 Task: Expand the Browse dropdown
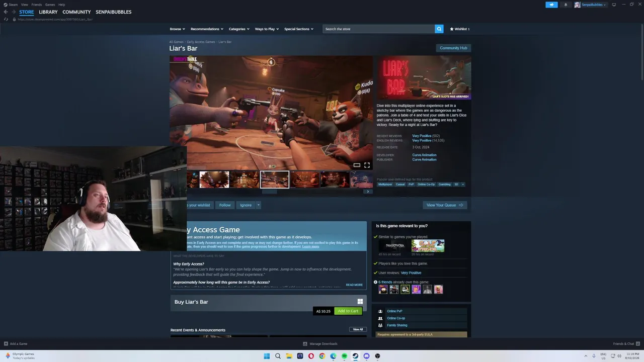coord(177,29)
